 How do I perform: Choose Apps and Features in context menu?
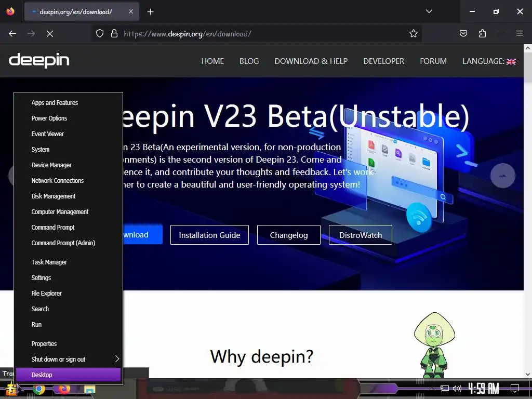pyautogui.click(x=68, y=102)
